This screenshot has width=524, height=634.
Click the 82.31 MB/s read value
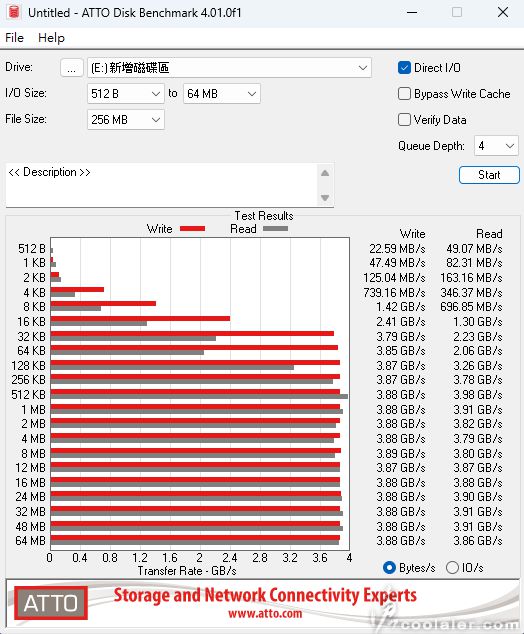(x=474, y=263)
